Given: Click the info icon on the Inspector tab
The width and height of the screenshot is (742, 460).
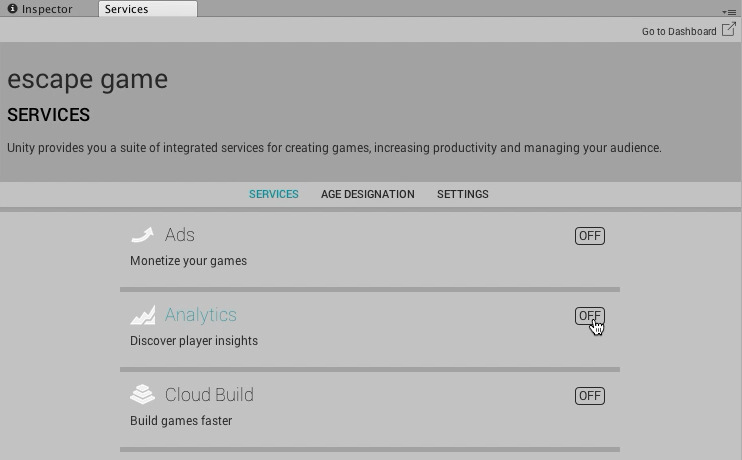Looking at the screenshot, I should tap(12, 9).
